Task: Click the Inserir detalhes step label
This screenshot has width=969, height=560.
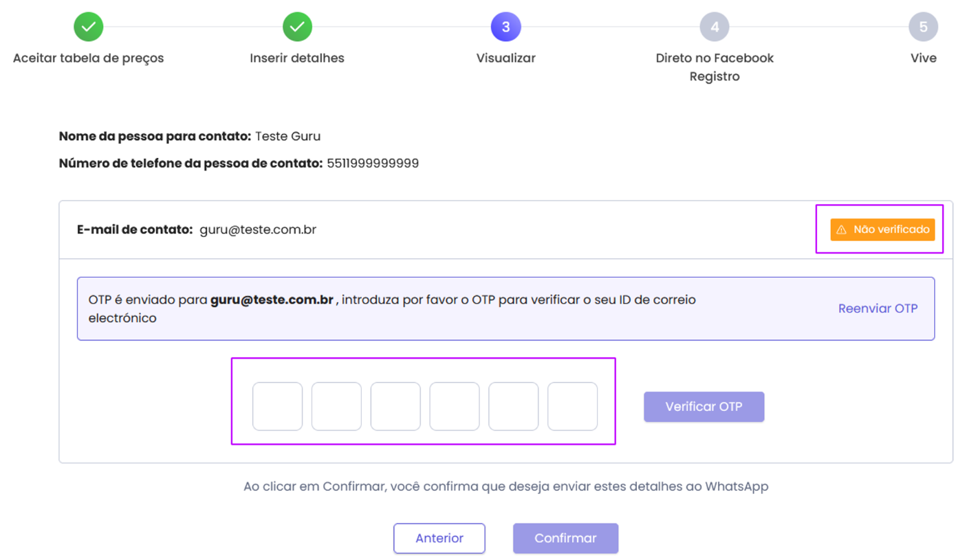Action: pyautogui.click(x=297, y=58)
